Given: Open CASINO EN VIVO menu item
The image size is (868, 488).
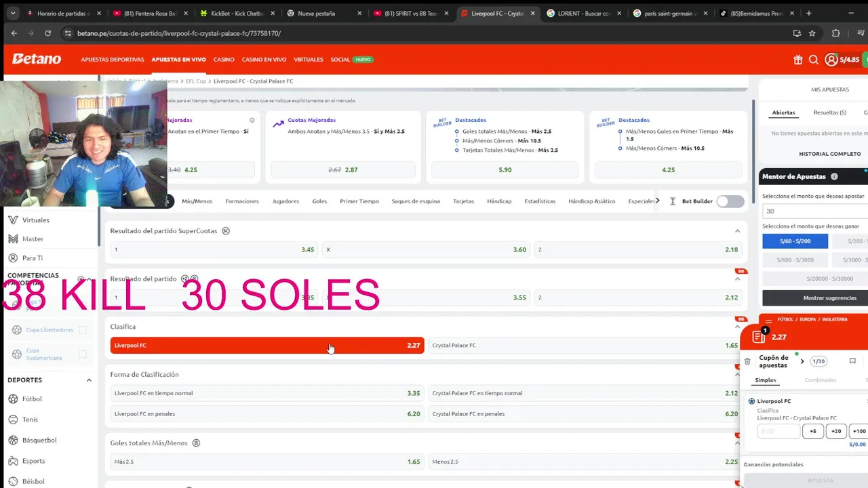Looking at the screenshot, I should pyautogui.click(x=264, y=60).
